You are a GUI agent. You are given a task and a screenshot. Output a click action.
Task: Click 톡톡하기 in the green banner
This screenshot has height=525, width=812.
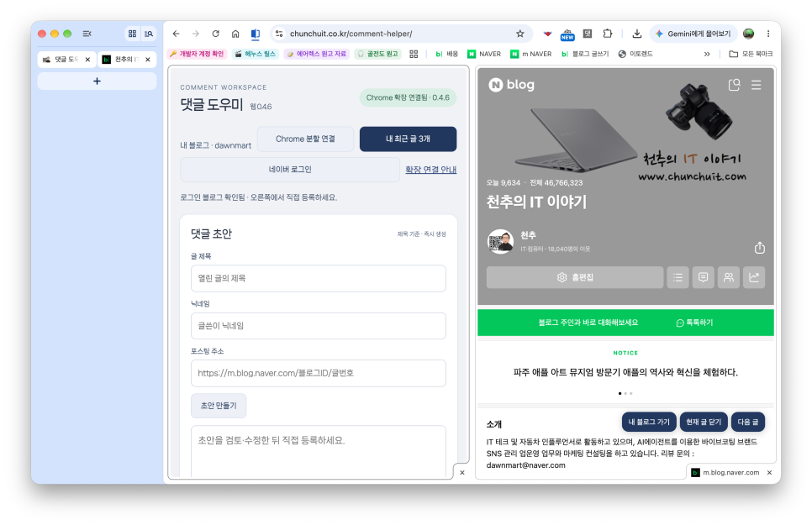(694, 323)
